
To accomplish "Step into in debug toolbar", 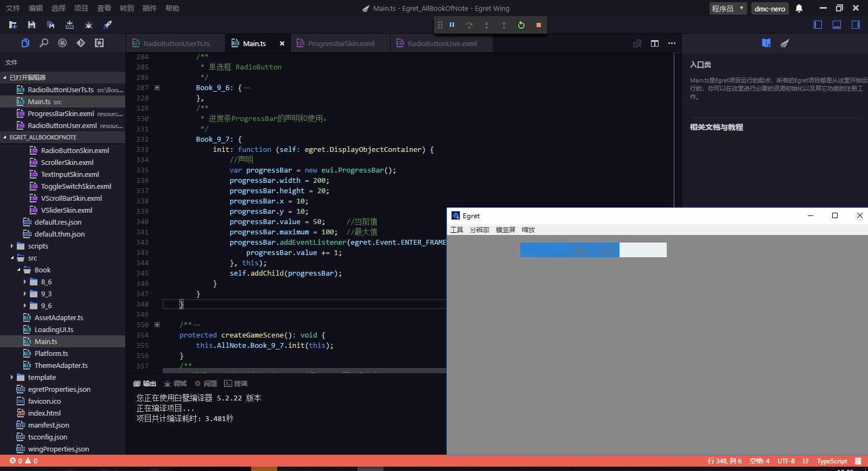I will click(x=487, y=25).
